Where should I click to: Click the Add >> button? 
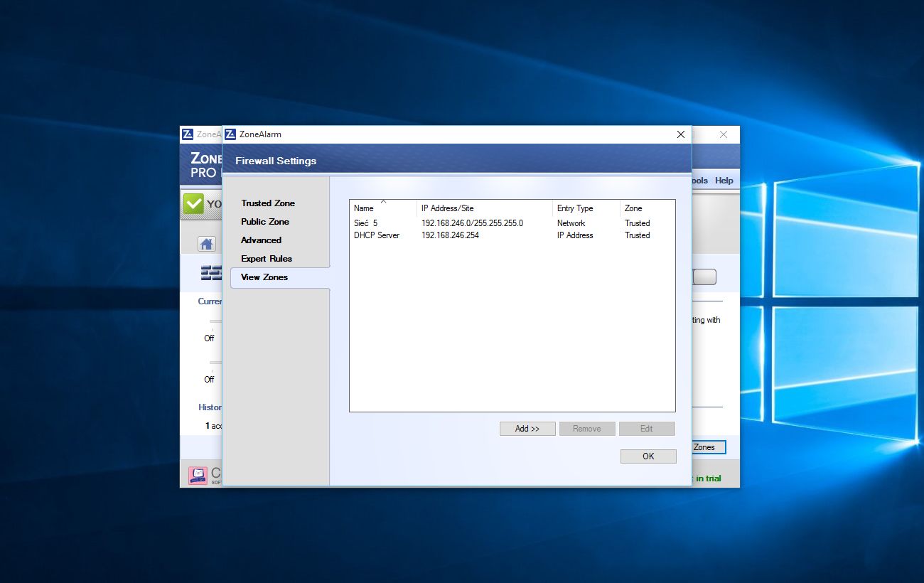[x=527, y=429]
